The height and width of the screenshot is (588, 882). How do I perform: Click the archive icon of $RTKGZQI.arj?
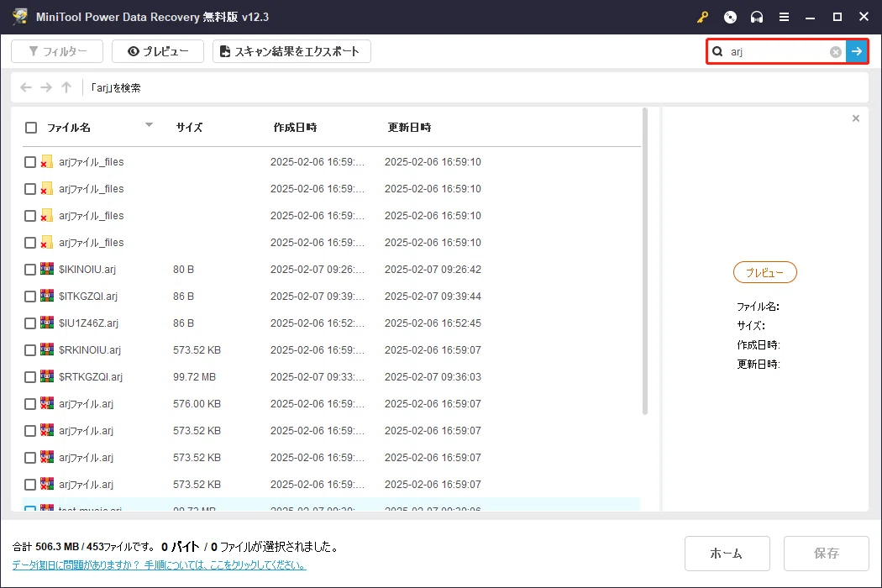coord(47,376)
